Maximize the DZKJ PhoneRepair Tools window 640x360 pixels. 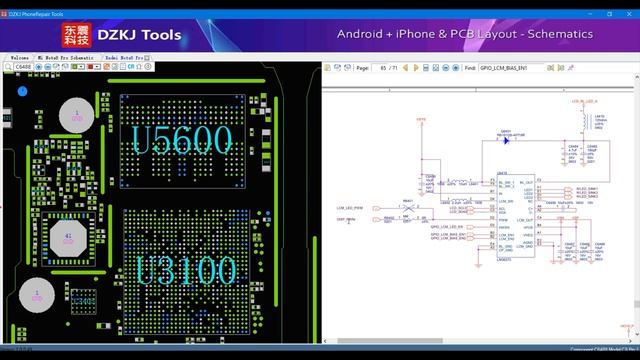(x=609, y=14)
